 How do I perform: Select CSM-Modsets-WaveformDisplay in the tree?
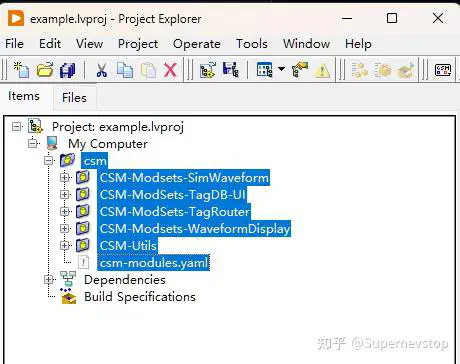[194, 229]
